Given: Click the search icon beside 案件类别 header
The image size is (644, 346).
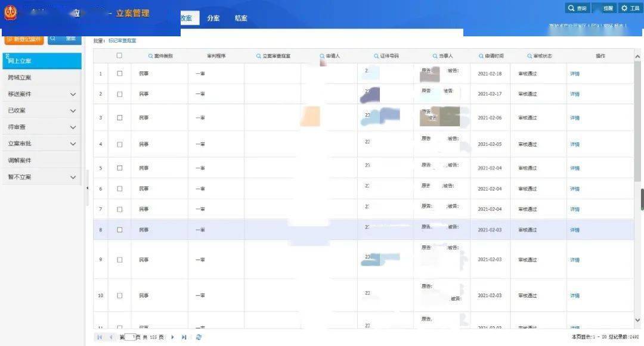Looking at the screenshot, I should 150,56.
